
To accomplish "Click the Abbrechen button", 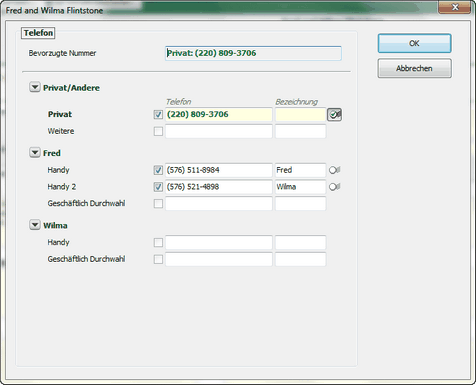I will tap(414, 68).
